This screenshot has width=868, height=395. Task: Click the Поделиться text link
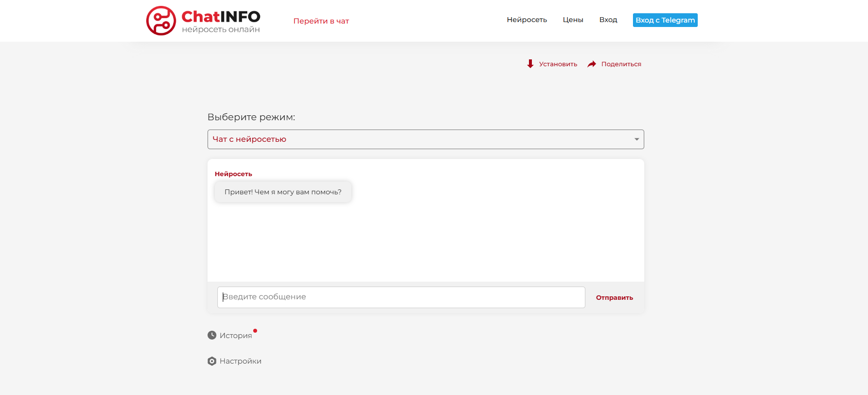[621, 64]
